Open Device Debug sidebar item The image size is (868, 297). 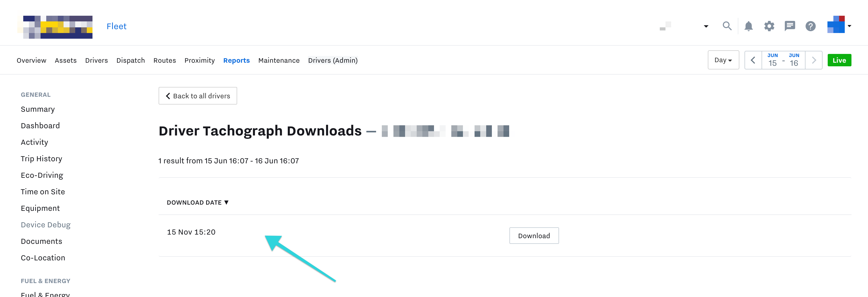click(x=45, y=224)
